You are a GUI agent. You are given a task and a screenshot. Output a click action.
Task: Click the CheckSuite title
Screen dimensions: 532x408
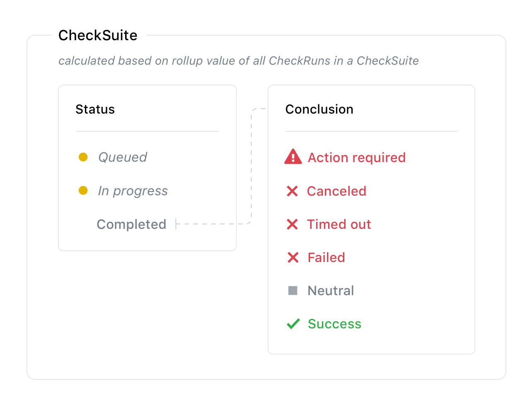point(98,36)
